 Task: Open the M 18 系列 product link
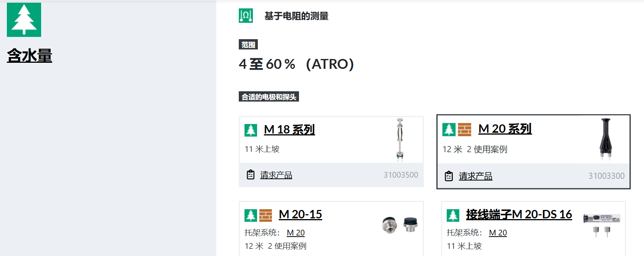289,130
